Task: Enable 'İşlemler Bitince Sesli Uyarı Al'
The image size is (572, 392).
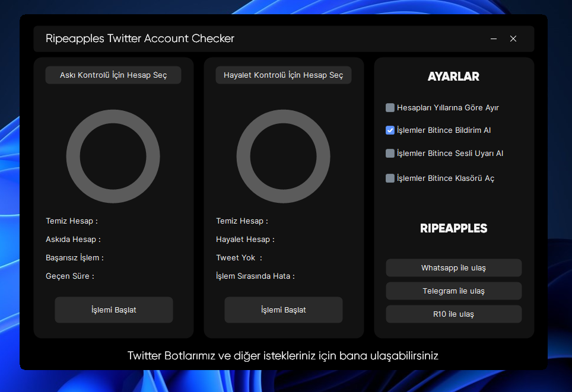Action: 390,153
